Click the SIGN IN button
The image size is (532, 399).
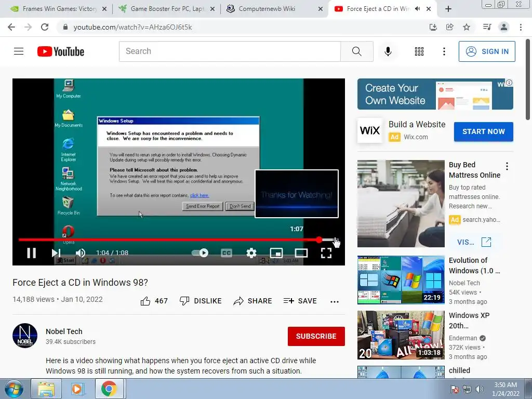click(487, 51)
